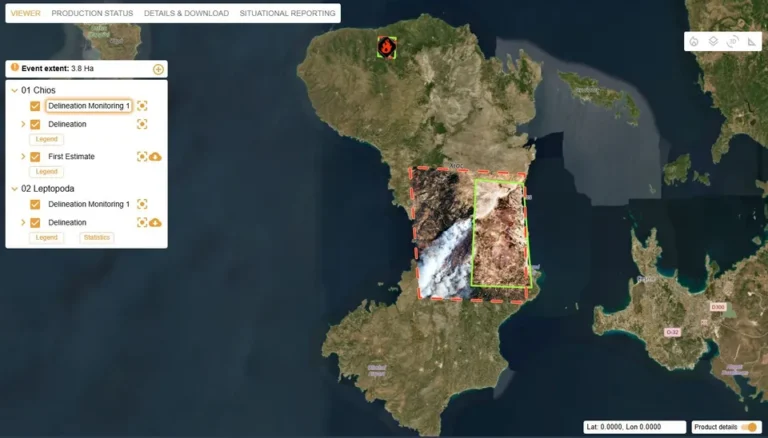Expand the Chios Delineation sublayers
This screenshot has height=438, width=768.
tap(23, 124)
